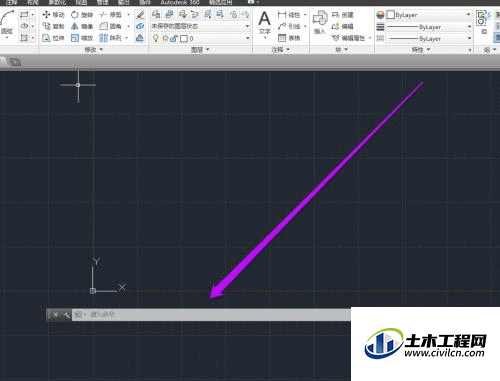Toggle layer 0 on/off light bulb
500x381 pixels.
pos(155,38)
